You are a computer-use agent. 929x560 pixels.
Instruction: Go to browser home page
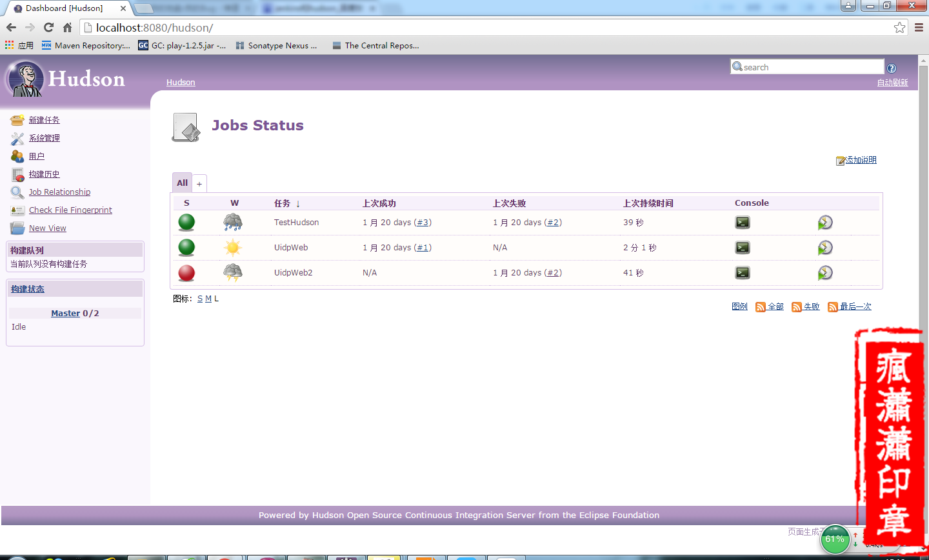[x=67, y=27]
